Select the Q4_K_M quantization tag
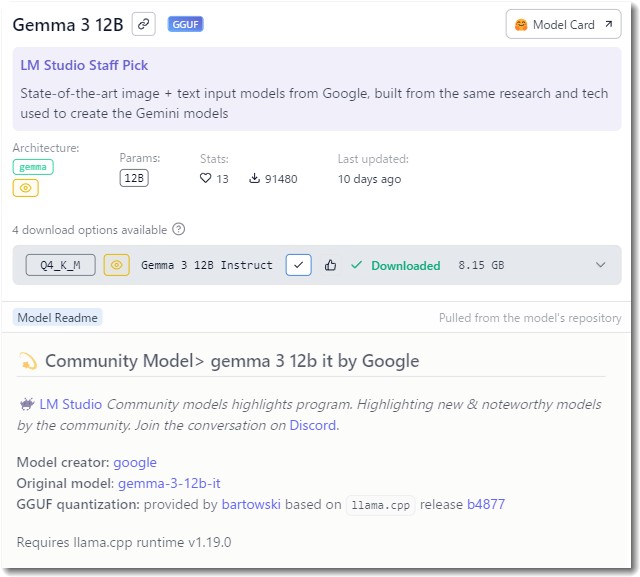640x577 pixels. pyautogui.click(x=60, y=265)
